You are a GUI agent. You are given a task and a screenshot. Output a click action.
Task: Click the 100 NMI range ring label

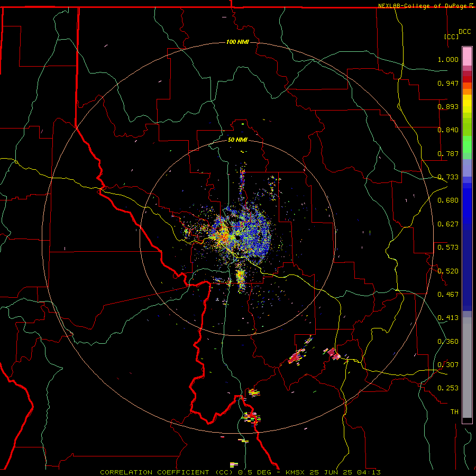(237, 42)
